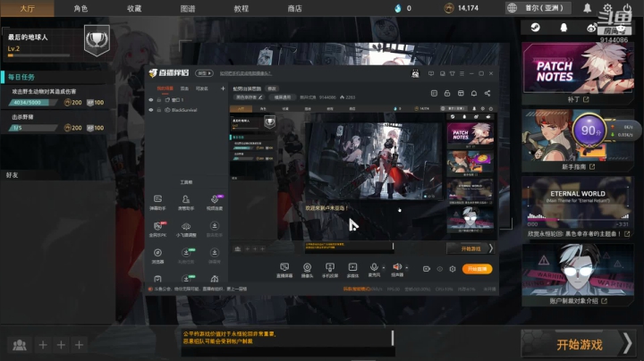Image resolution: width=644 pixels, height=361 pixels.
Task: Click the bell reminder icon in streaming app header
Action: [473, 93]
